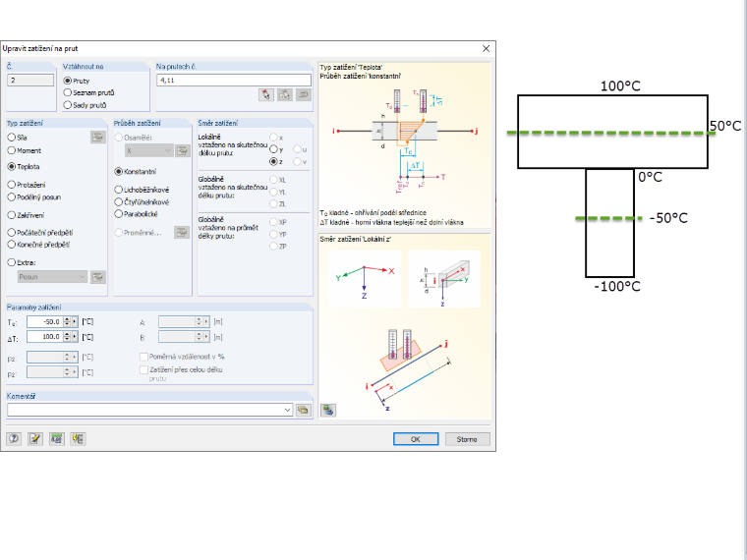Select the Konstantní distribution

(119, 171)
